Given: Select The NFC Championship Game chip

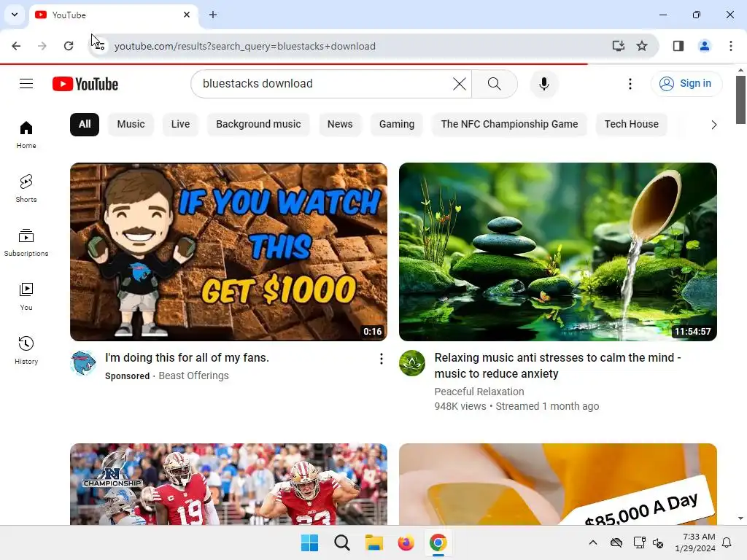Looking at the screenshot, I should tap(510, 124).
